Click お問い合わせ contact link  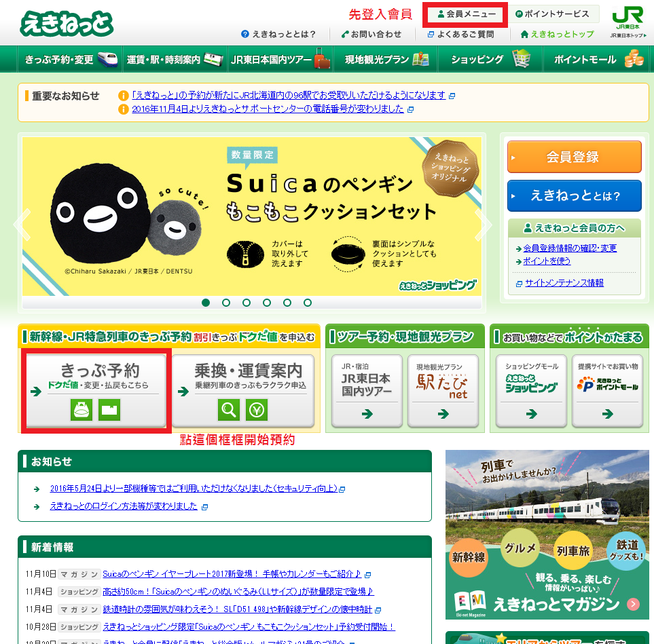pos(371,34)
